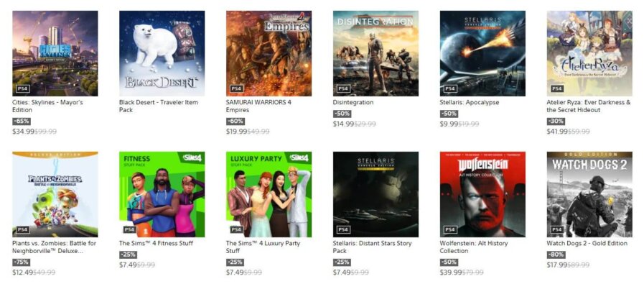Open the Wolfenstein Alt History Collection cover
This screenshot has width=644, height=302.
pos(482,194)
